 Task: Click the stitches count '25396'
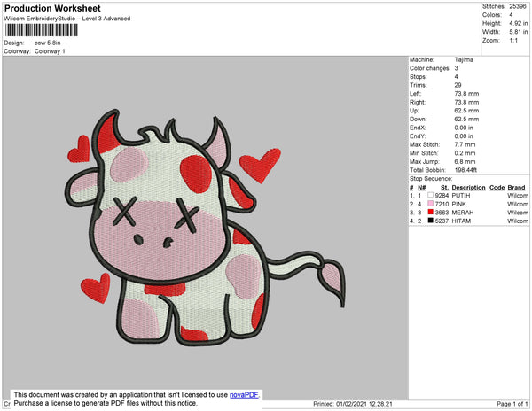coord(518,6)
